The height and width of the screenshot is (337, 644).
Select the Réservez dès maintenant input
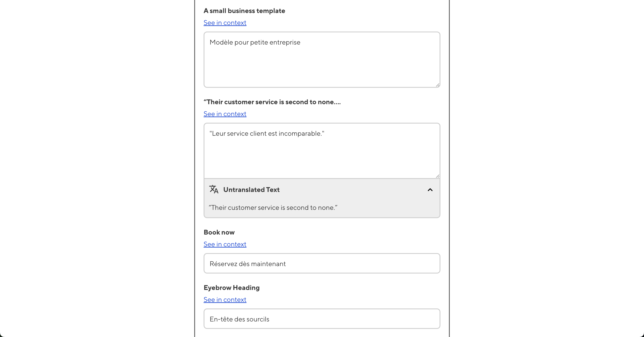pos(322,263)
